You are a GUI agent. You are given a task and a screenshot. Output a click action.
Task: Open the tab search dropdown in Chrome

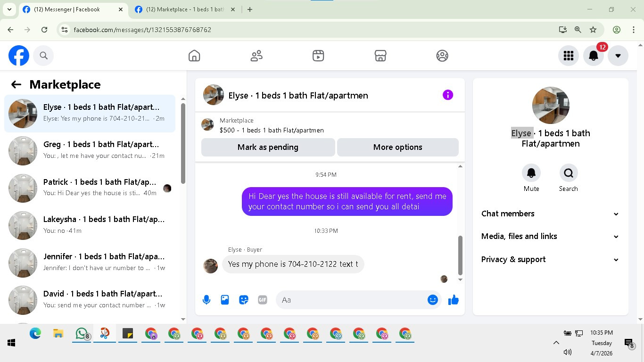click(x=9, y=9)
